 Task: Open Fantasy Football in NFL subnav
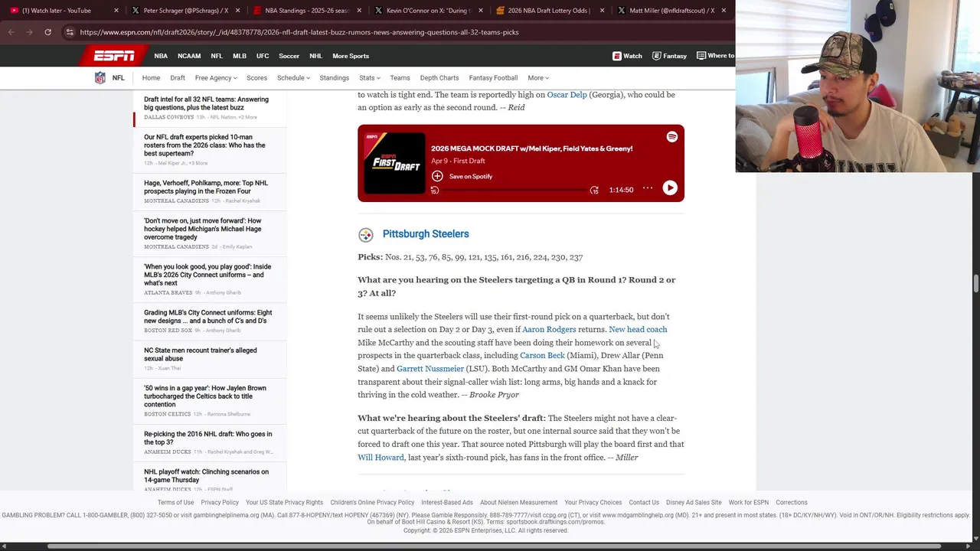pyautogui.click(x=493, y=78)
